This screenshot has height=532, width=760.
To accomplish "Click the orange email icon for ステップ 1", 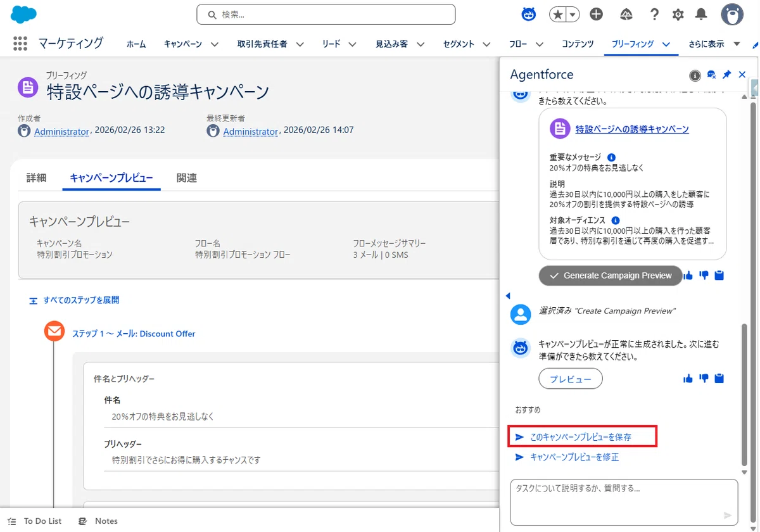I will click(x=54, y=331).
